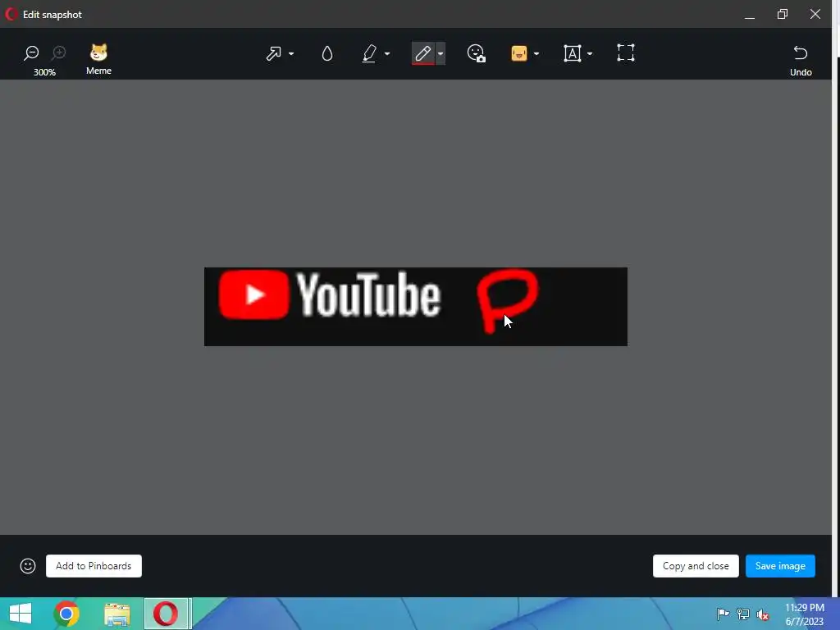Select the Arrow drawing tool
The height and width of the screenshot is (630, 840).
(274, 53)
